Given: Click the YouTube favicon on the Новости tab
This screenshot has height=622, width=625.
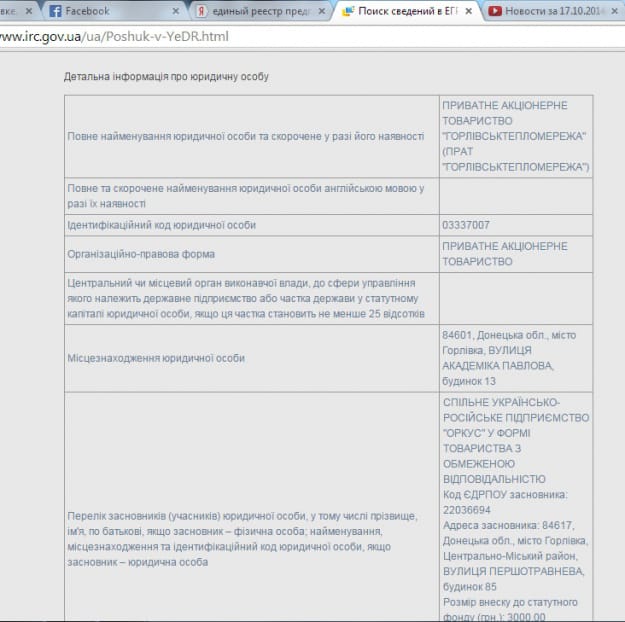Looking at the screenshot, I should (x=495, y=11).
